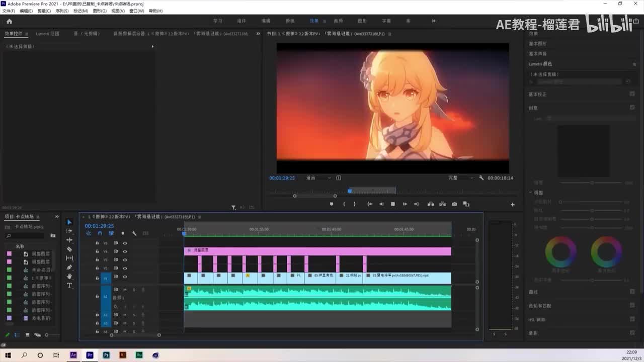Viewport: 644px width, 362px height.
Task: Select the Hand tool
Action: (69, 277)
